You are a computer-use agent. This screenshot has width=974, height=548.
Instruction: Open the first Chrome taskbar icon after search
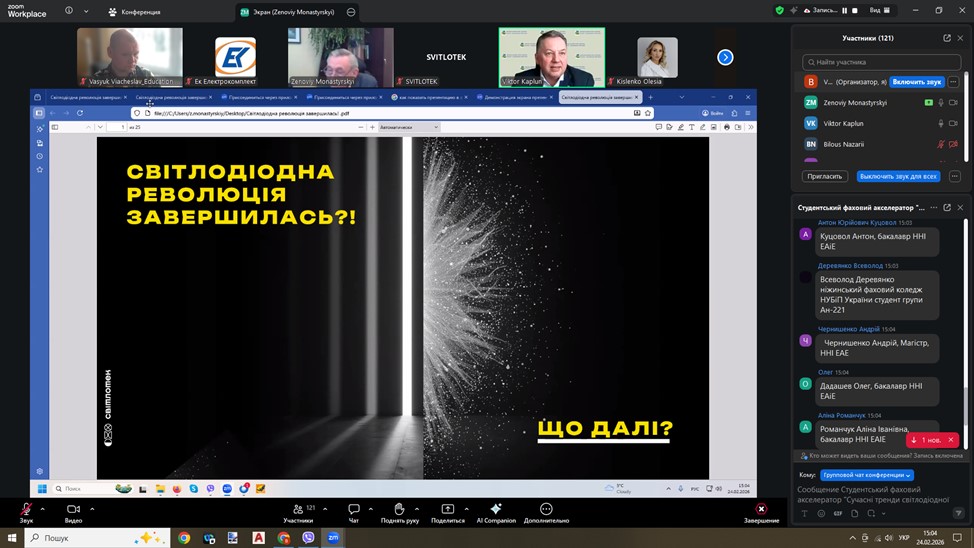pyautogui.click(x=184, y=538)
